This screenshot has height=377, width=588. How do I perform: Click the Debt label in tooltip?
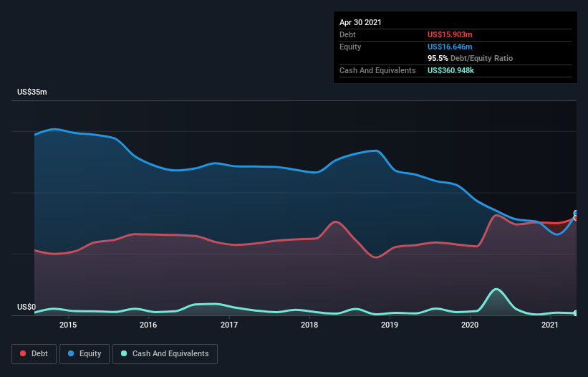(347, 34)
